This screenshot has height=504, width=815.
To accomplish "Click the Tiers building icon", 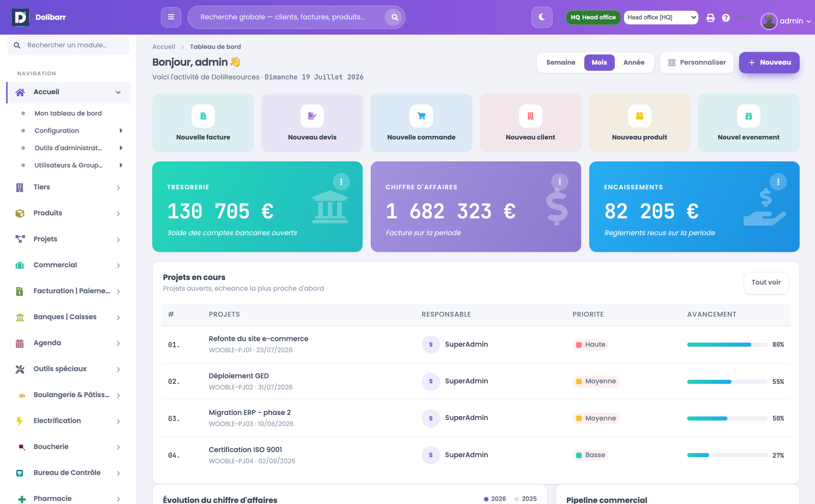I will [x=20, y=188].
